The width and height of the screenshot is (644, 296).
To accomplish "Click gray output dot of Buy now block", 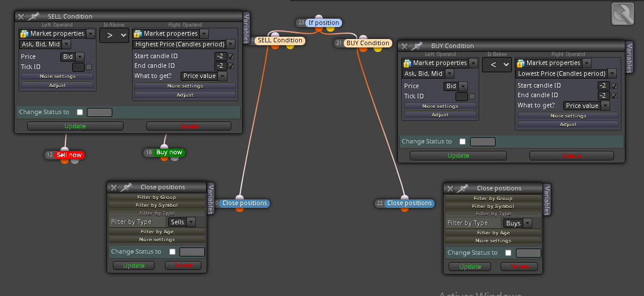I will 174,158.
